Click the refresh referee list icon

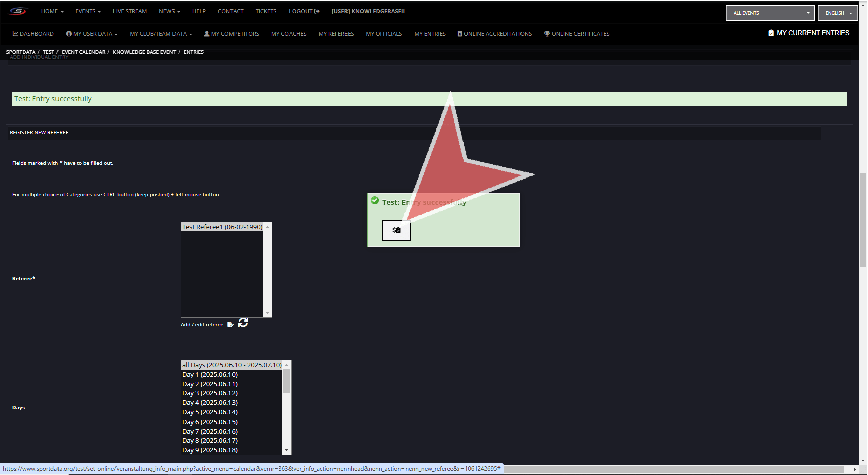243,323
